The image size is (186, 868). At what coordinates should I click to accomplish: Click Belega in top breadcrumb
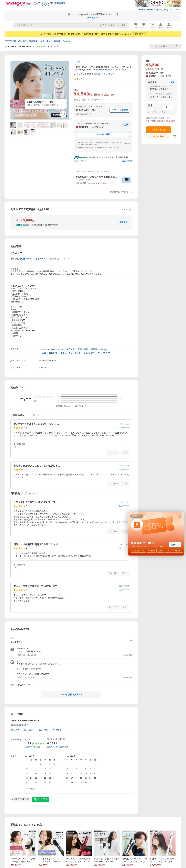tap(66, 41)
